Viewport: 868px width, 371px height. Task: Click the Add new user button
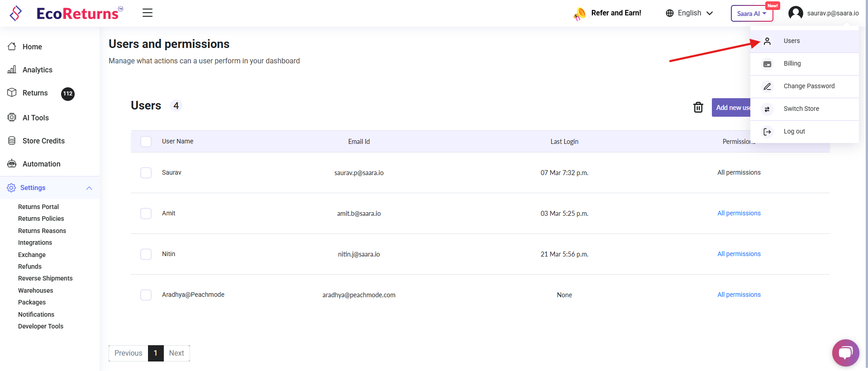731,108
